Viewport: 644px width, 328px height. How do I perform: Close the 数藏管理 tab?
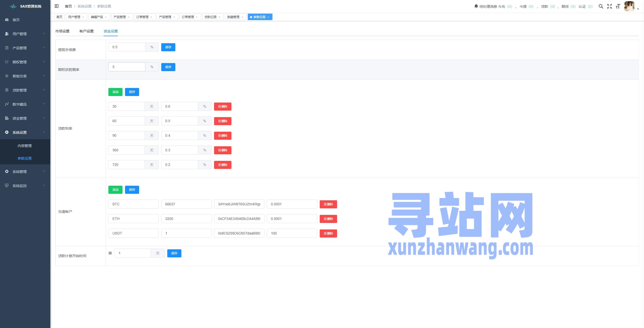[242, 17]
